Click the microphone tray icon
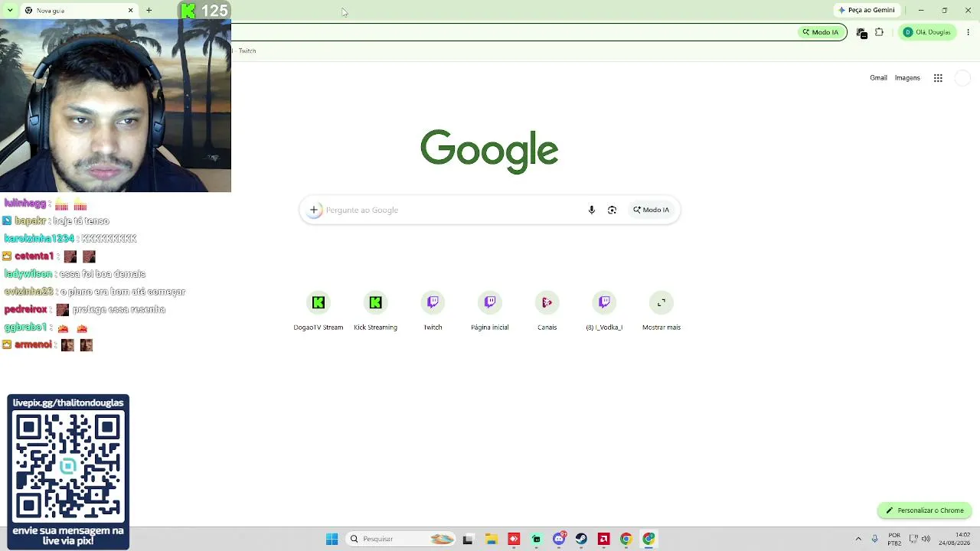 875,539
